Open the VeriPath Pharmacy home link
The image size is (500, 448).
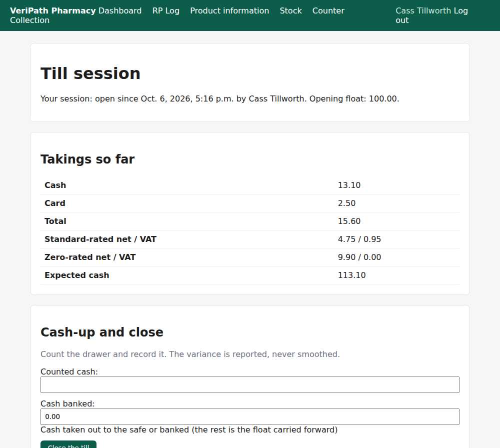coord(52,10)
